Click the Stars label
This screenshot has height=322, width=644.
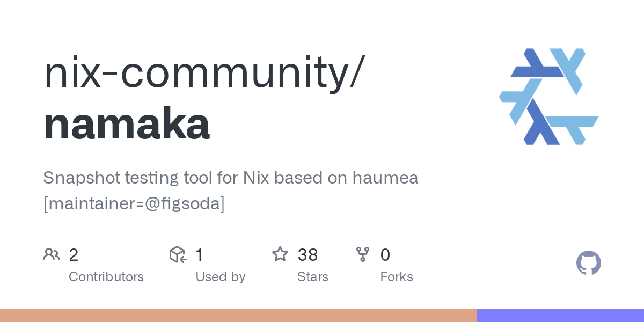pos(313,277)
